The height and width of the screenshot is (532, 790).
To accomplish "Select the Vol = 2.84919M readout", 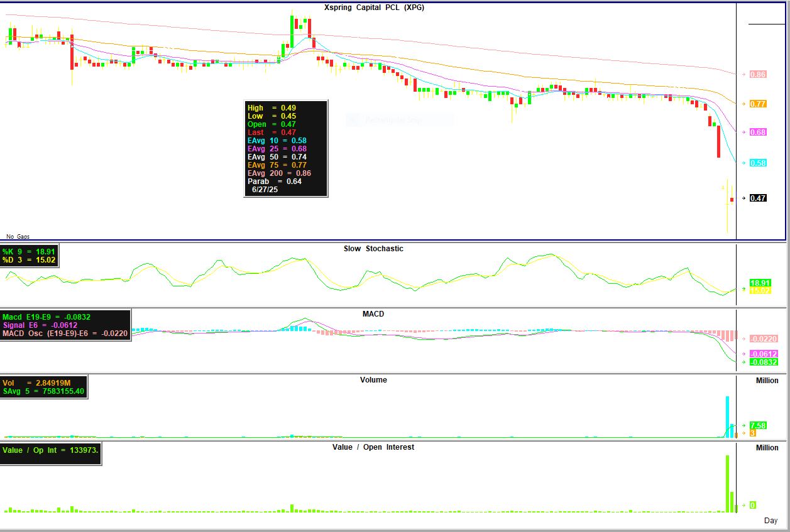I will click(x=35, y=383).
